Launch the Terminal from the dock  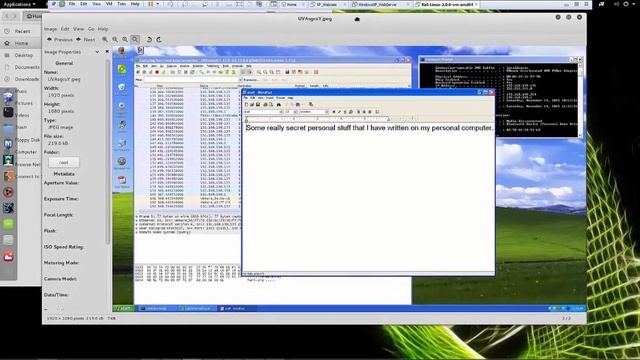[8, 112]
